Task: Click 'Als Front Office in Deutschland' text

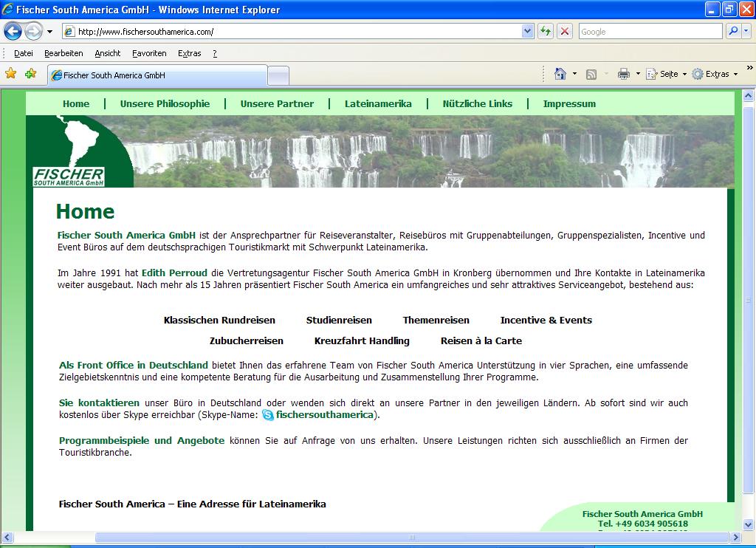Action: click(134, 365)
